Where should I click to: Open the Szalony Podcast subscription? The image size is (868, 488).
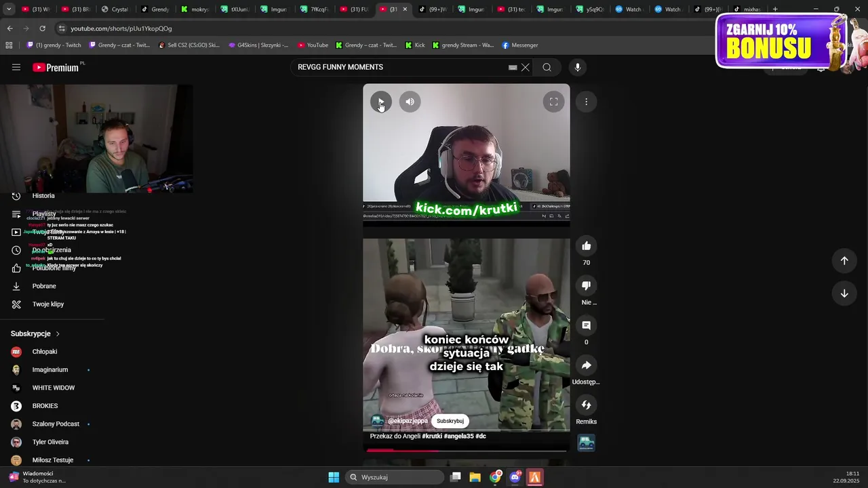tap(56, 424)
